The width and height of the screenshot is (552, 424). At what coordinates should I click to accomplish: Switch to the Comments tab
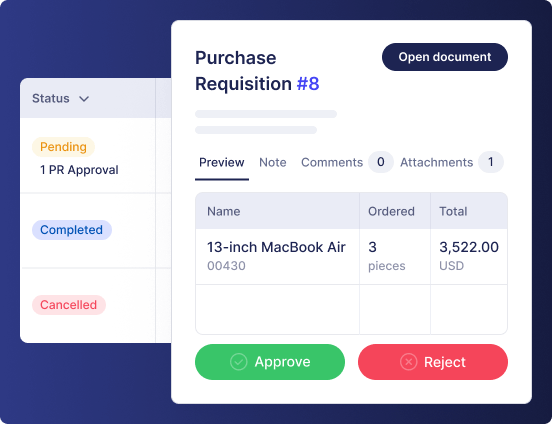click(332, 162)
